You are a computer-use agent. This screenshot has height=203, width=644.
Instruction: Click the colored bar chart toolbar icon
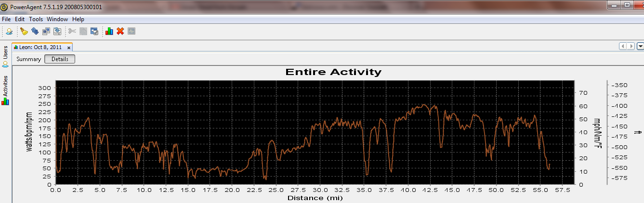(x=109, y=31)
